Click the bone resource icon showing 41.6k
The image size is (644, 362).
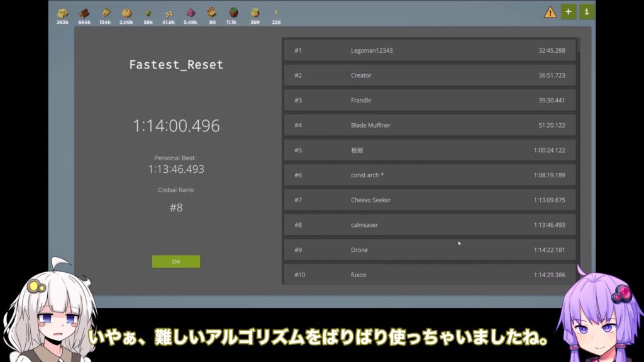pyautogui.click(x=169, y=13)
